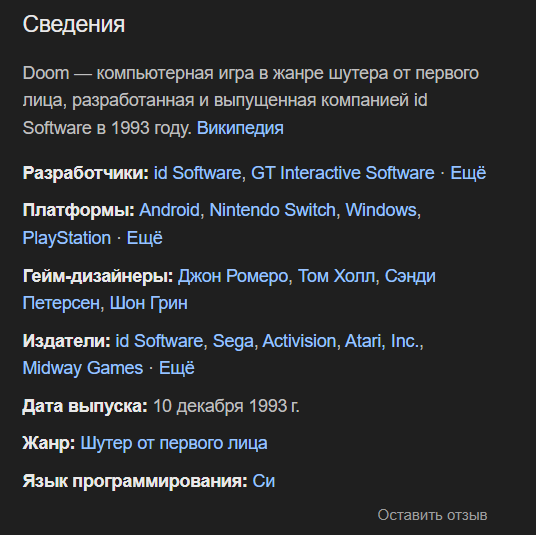
Task: Open the Шутер от первого лица genre link
Action: [174, 443]
